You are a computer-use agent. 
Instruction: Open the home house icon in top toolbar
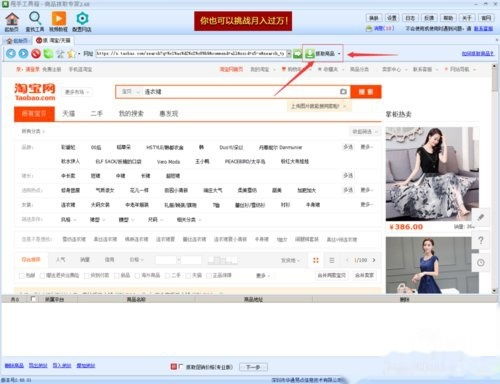click(x=12, y=19)
